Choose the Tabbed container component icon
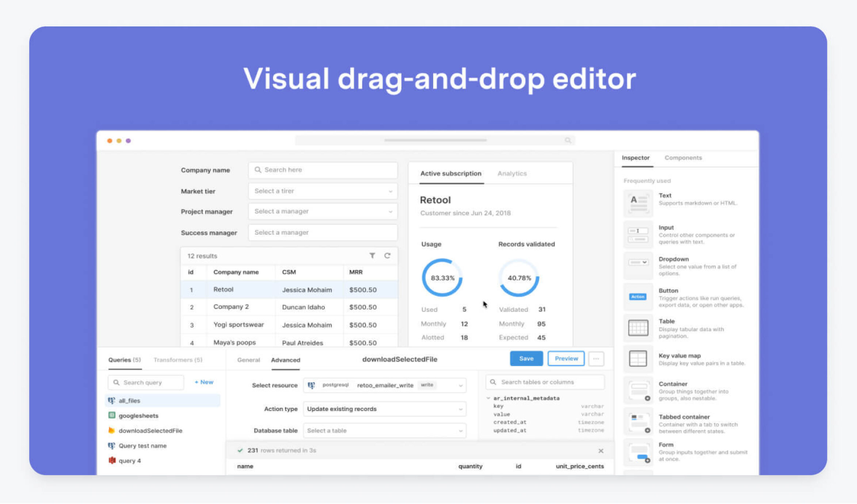 click(x=638, y=422)
